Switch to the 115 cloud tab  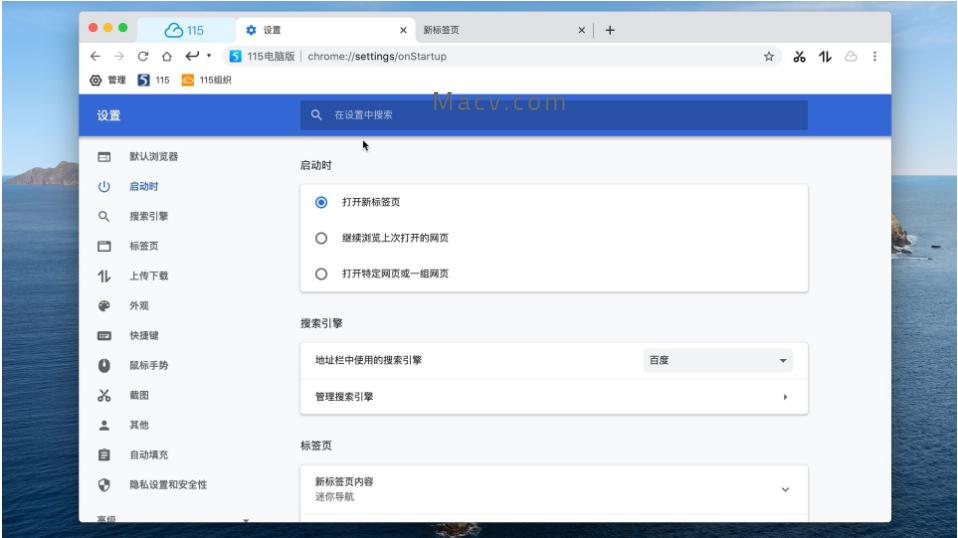coord(185,30)
